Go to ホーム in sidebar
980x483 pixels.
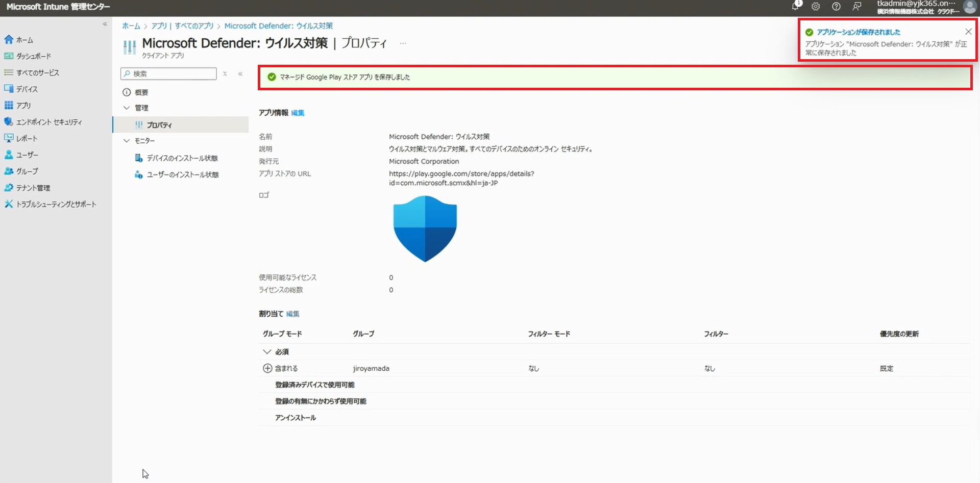(x=24, y=40)
